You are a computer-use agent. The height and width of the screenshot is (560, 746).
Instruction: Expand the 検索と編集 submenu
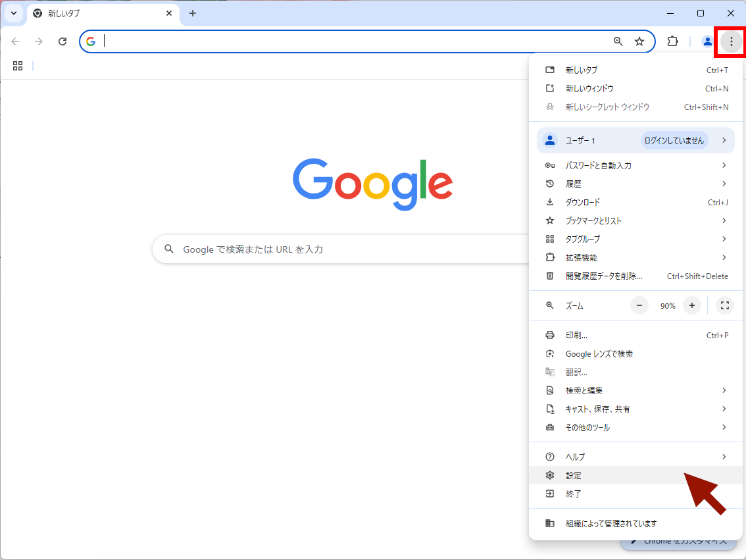point(636,390)
